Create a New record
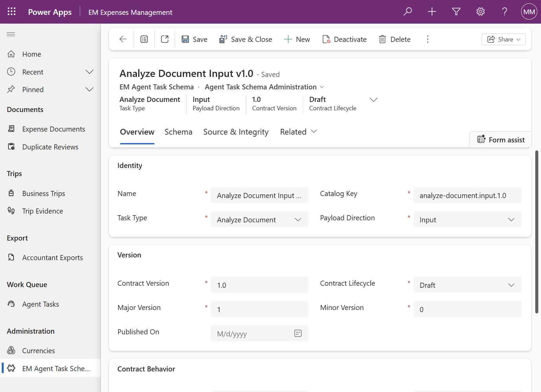The width and height of the screenshot is (541, 392). [297, 39]
